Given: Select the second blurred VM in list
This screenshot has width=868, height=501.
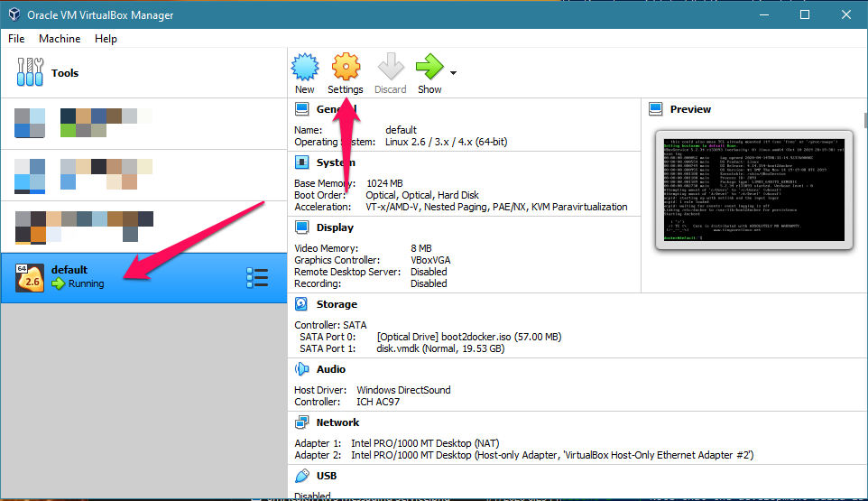Looking at the screenshot, I should point(143,175).
